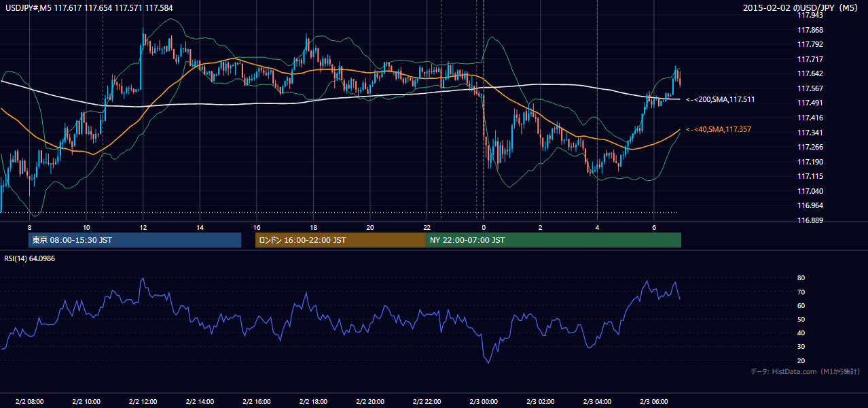Click price level 117.341 on the axis
Image resolution: width=868 pixels, height=408 pixels.
click(x=810, y=133)
